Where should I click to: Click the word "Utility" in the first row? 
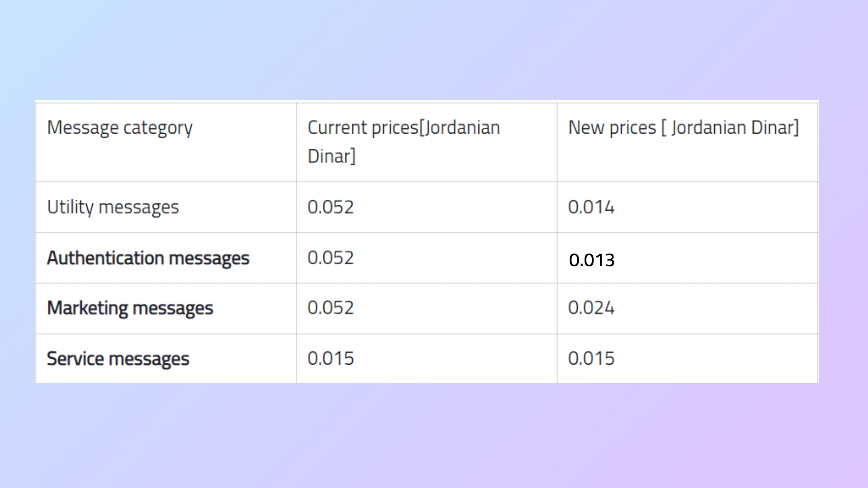click(70, 207)
